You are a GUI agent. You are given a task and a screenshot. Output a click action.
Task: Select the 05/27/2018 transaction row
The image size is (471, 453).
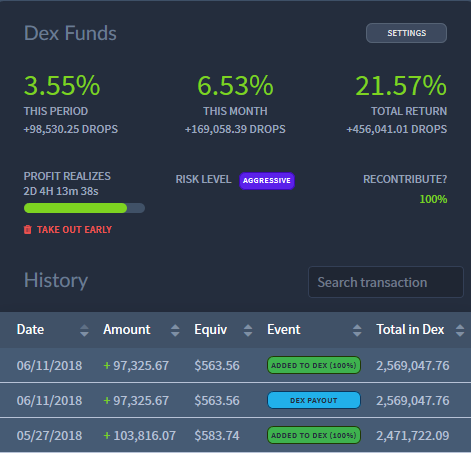click(x=235, y=435)
